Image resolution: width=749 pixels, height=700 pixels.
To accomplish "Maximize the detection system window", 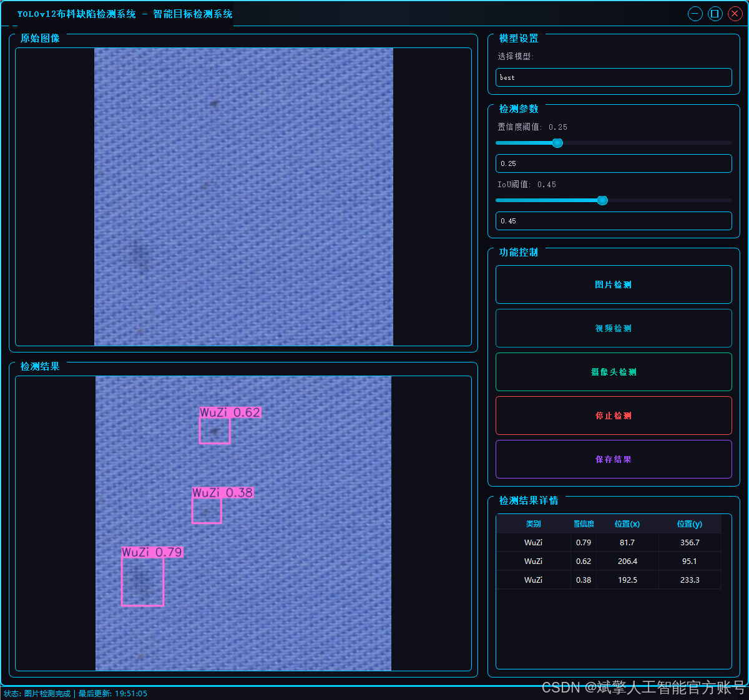I will coord(715,14).
